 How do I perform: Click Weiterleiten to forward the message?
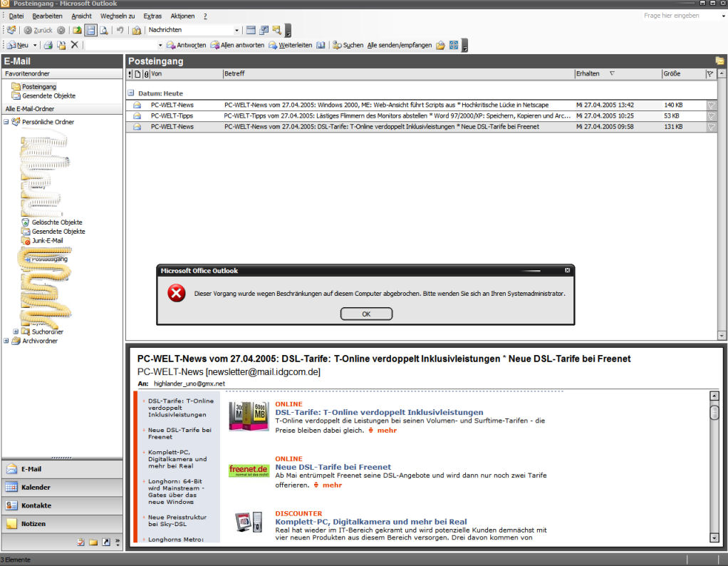(290, 45)
